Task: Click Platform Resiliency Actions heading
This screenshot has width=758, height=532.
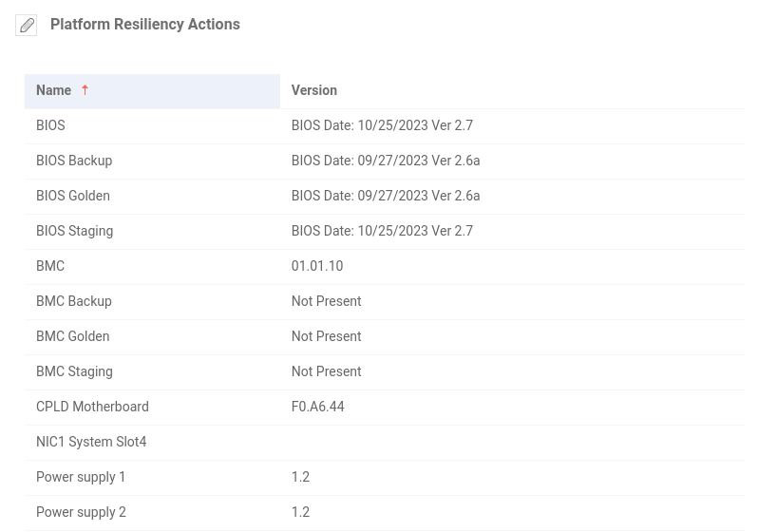Action: [145, 25]
